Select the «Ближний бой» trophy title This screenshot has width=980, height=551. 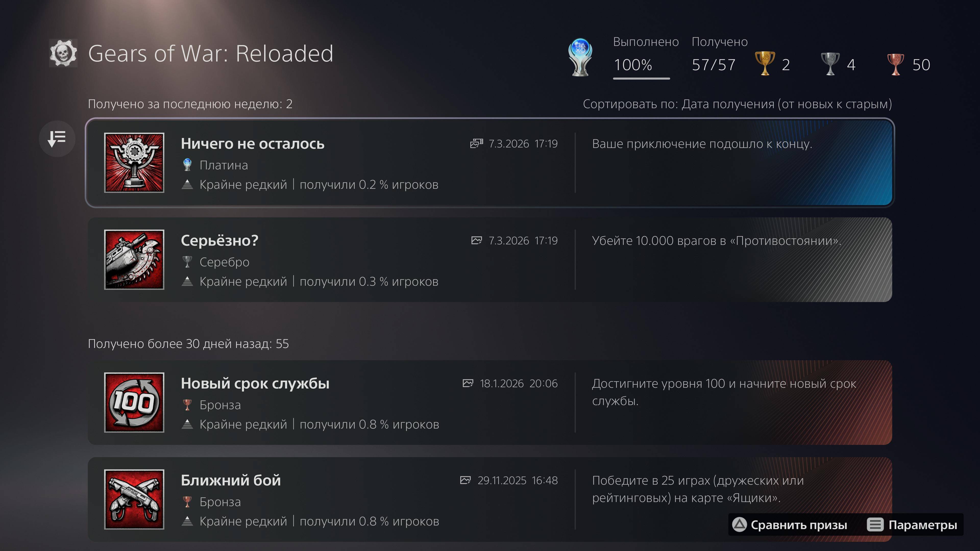point(230,481)
